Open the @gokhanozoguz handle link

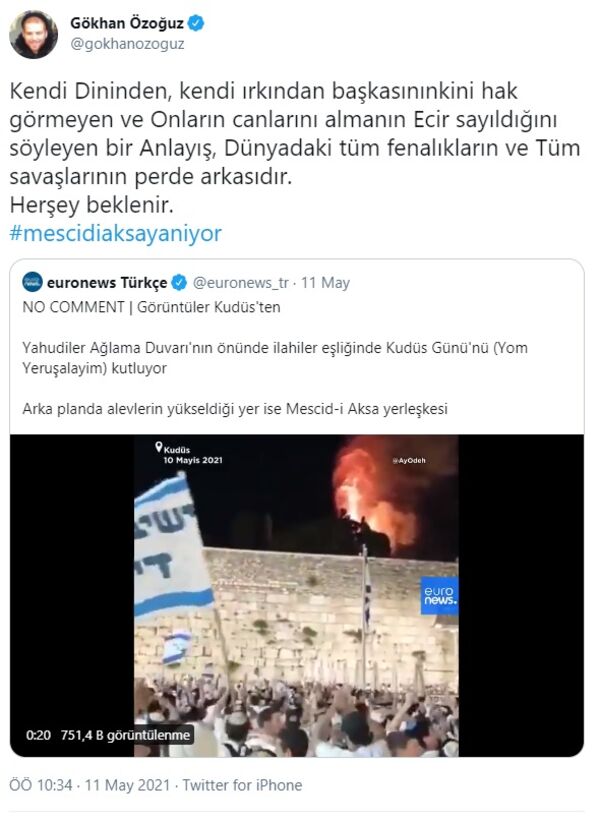(x=127, y=44)
